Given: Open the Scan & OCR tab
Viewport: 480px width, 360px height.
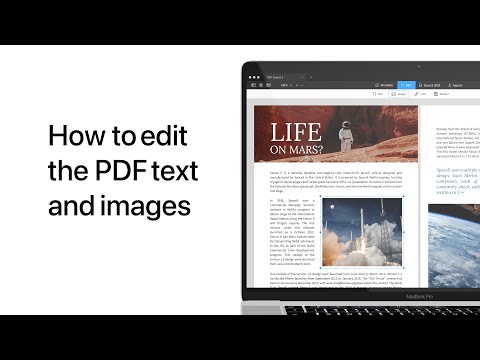Looking at the screenshot, I should (430, 85).
